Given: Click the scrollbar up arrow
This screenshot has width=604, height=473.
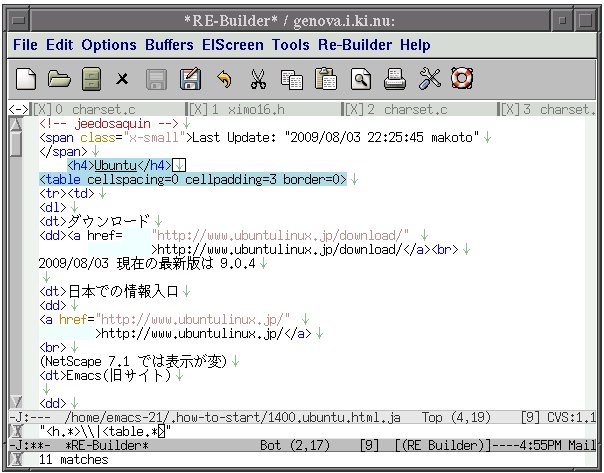Looking at the screenshot, I should point(16,124).
